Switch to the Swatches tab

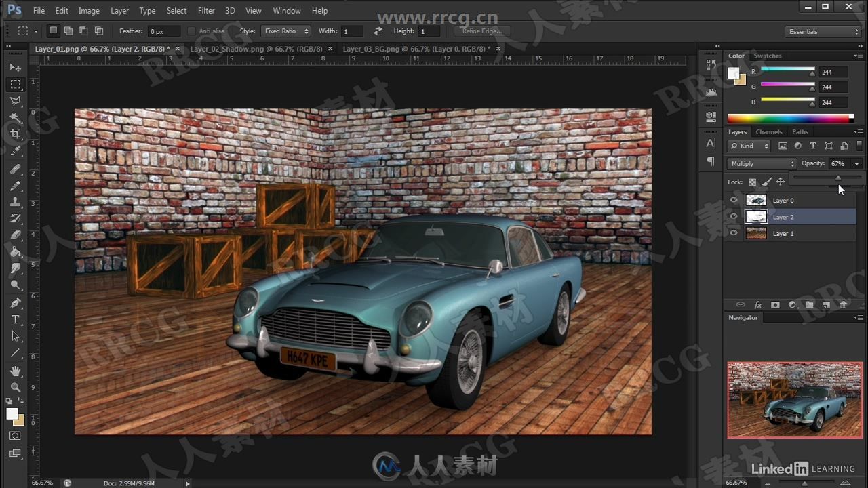(x=768, y=56)
